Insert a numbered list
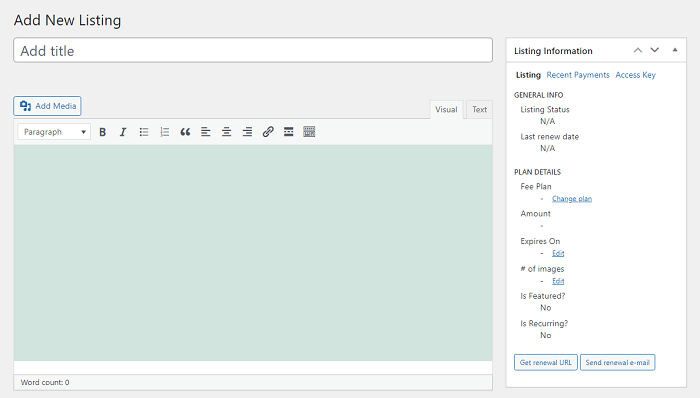 pyautogui.click(x=164, y=132)
